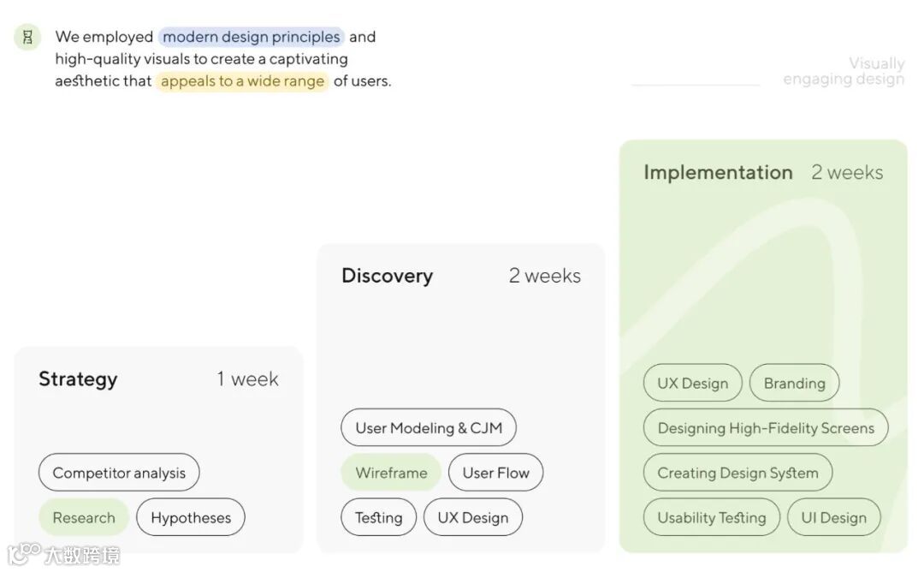Click the User Flow pill
The height and width of the screenshot is (572, 924).
[x=495, y=473]
